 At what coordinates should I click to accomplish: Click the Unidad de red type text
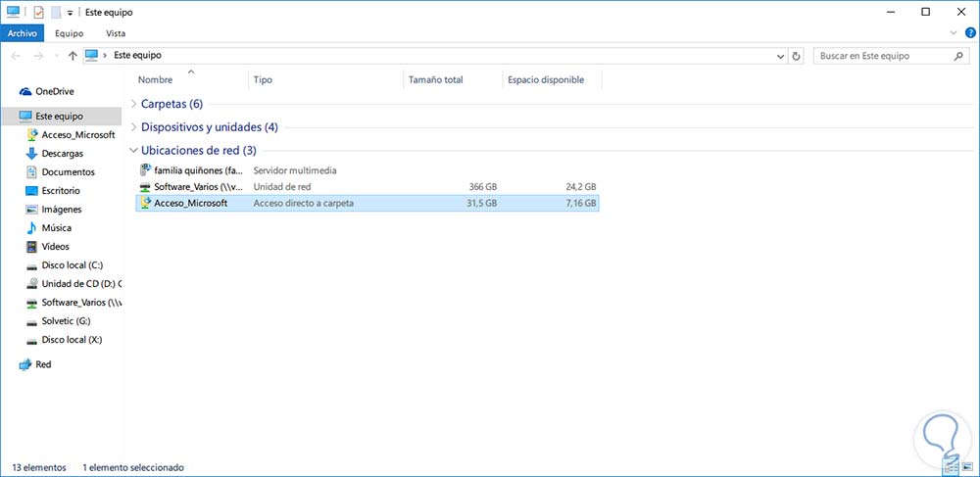pos(282,186)
